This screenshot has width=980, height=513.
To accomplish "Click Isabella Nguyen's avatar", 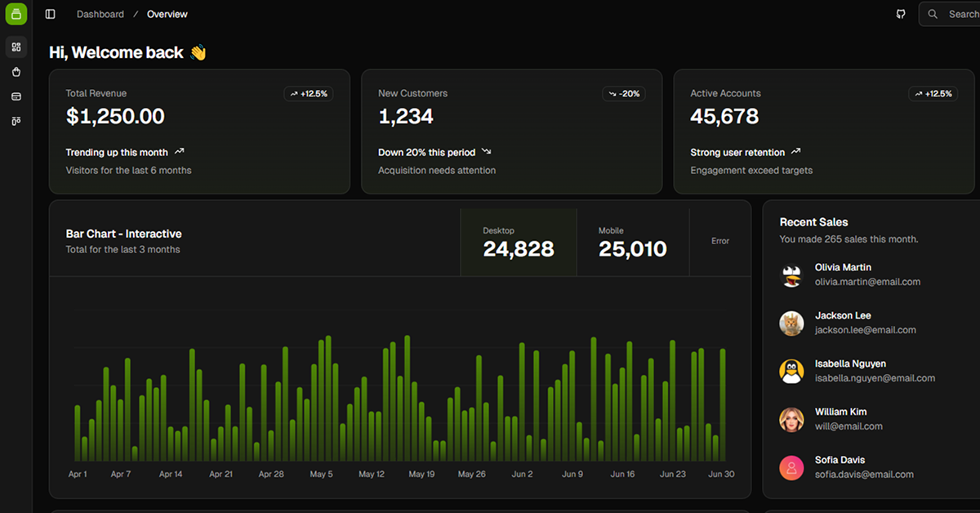I will (x=791, y=372).
